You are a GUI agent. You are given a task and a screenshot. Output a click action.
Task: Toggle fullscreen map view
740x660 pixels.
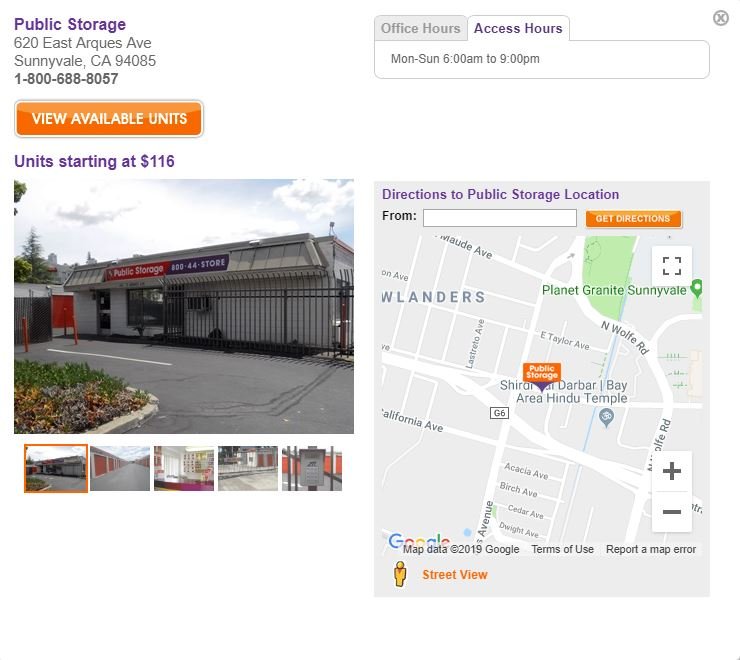672,266
